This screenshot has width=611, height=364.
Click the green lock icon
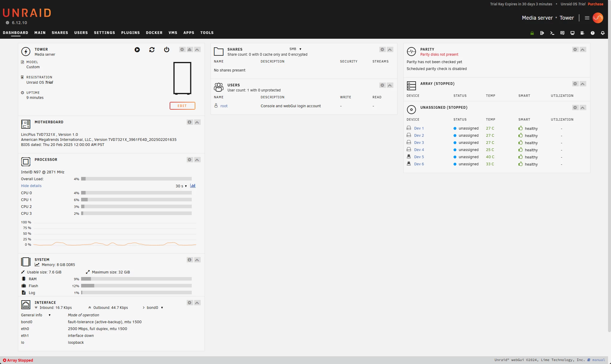[532, 33]
